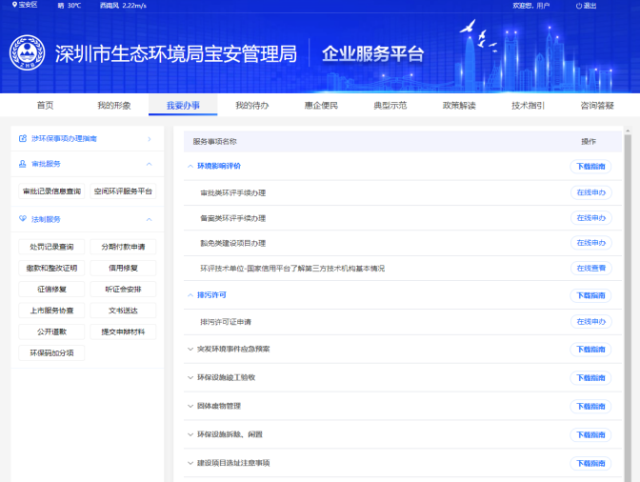
Task: Click the 涉环保事项办理指南 guide icon
Action: (x=22, y=139)
